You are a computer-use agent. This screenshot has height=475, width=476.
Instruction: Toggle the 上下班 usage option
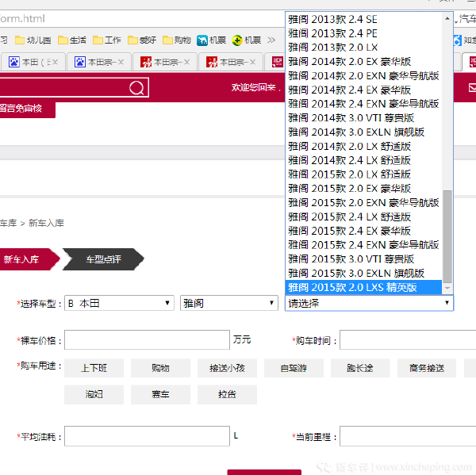click(x=94, y=368)
